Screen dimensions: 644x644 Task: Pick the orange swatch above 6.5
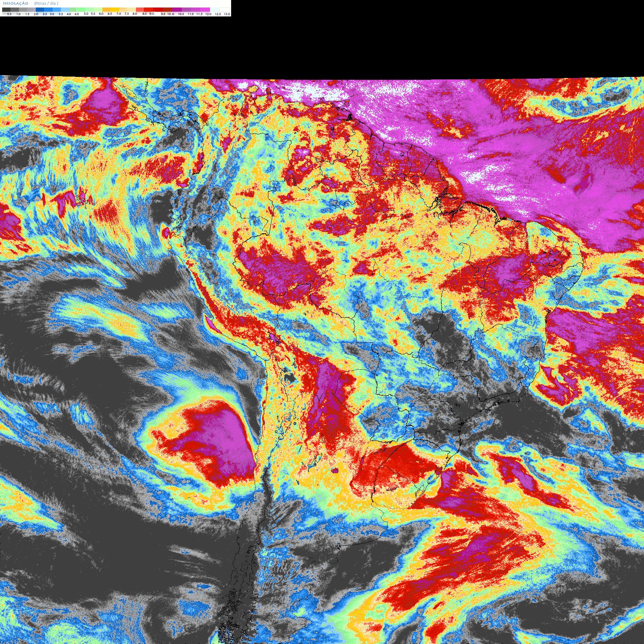coord(106,10)
